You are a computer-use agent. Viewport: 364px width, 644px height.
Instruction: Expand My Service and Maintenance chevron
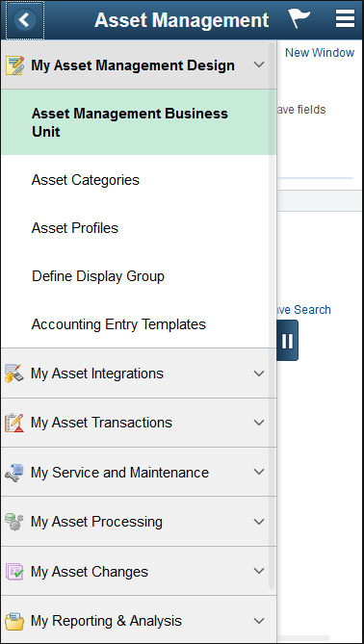tap(259, 472)
